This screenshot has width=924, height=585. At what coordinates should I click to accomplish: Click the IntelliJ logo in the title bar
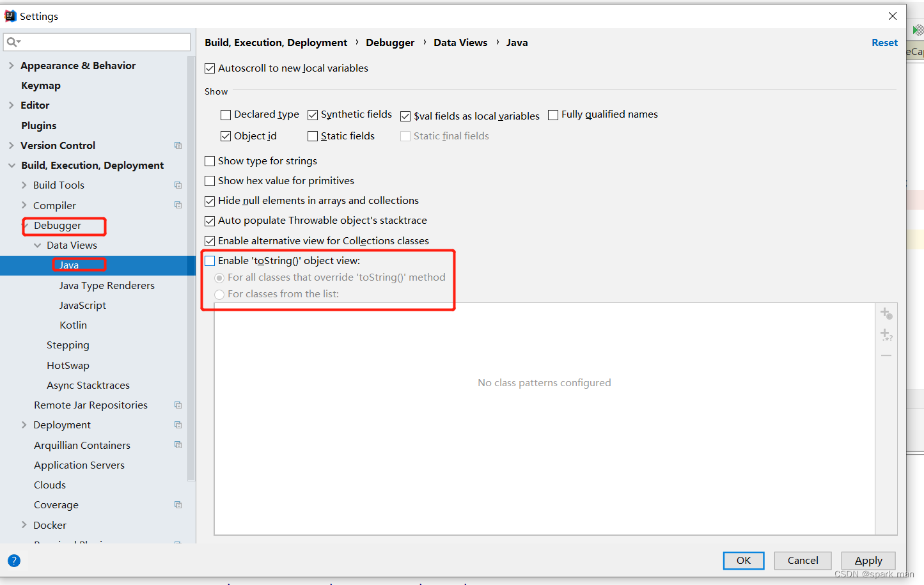tap(10, 16)
